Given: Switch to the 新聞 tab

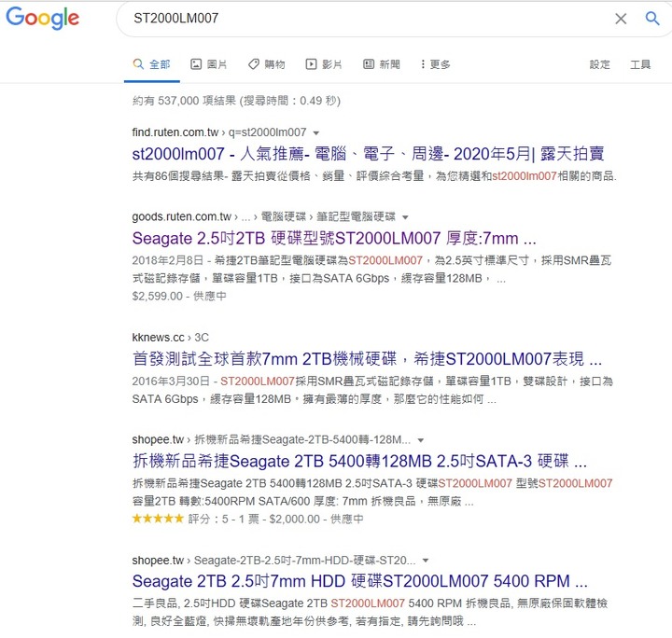Looking at the screenshot, I should 382,64.
